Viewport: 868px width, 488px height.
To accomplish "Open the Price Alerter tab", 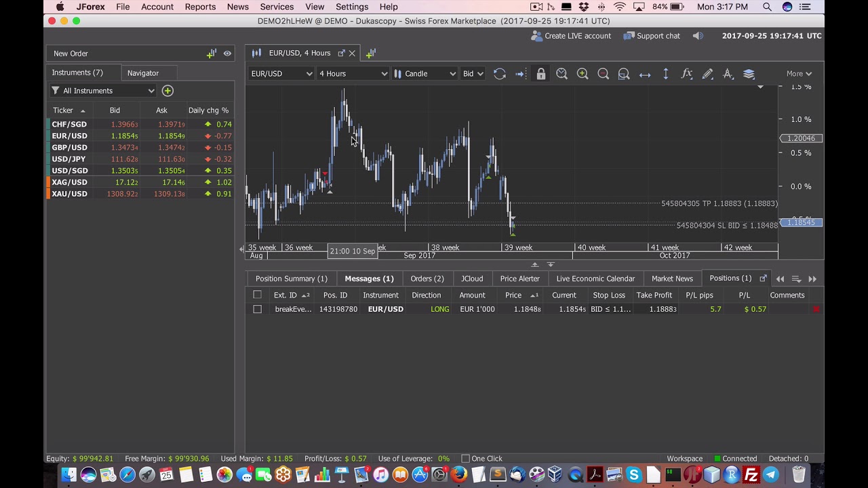I will click(x=520, y=279).
